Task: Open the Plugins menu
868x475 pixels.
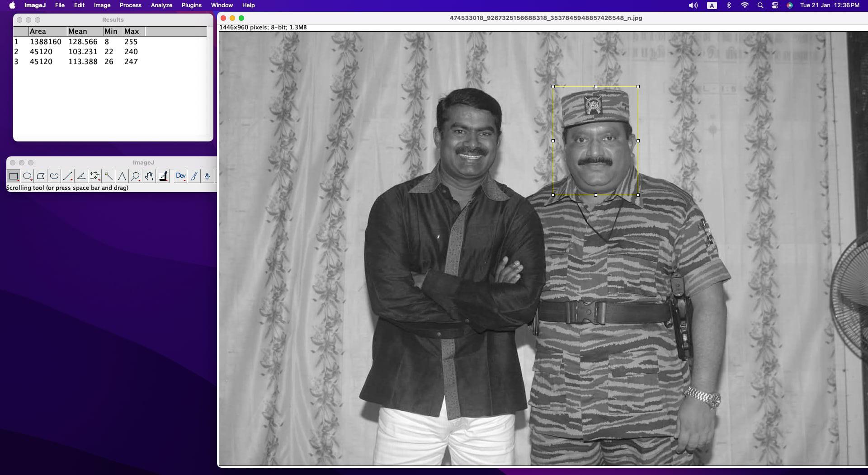Action: [x=191, y=5]
